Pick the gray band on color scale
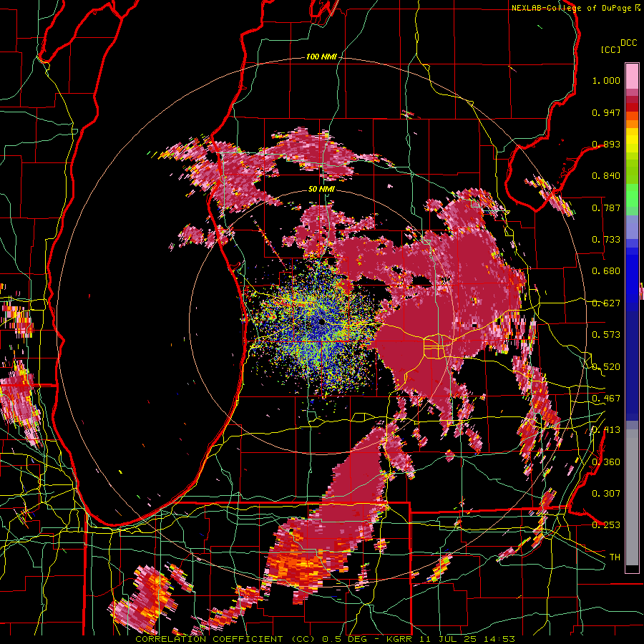The image size is (644, 644). pyautogui.click(x=632, y=497)
